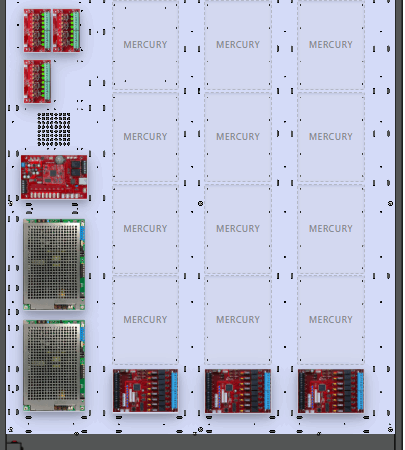Click the ventilation hole grid pattern
405x450 pixels.
pyautogui.click(x=54, y=129)
